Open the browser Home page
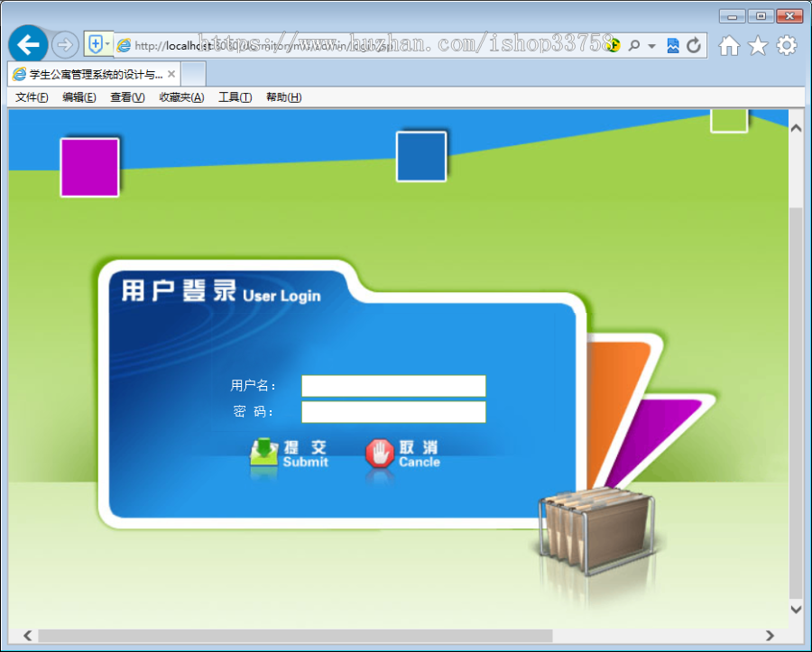The height and width of the screenshot is (652, 812). [x=728, y=44]
